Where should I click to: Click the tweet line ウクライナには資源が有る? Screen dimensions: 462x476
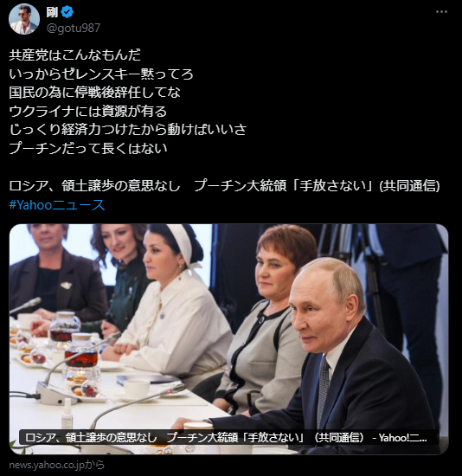[88, 111]
